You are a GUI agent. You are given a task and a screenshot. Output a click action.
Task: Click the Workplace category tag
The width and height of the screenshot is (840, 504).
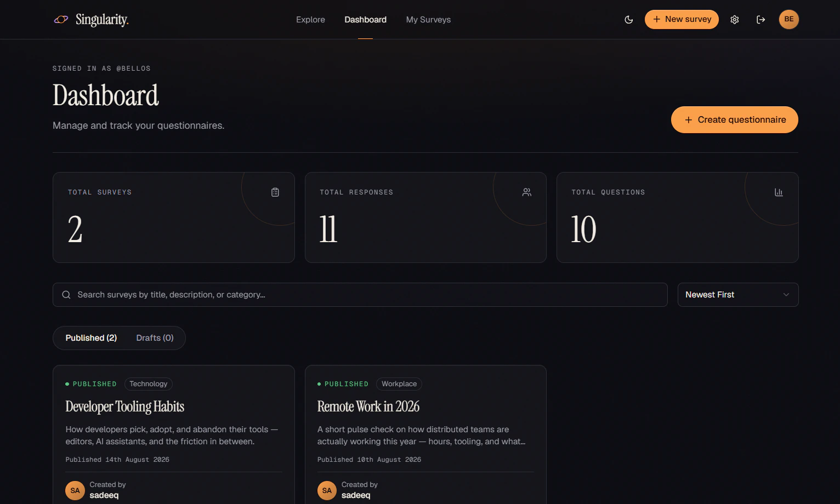coord(399,384)
